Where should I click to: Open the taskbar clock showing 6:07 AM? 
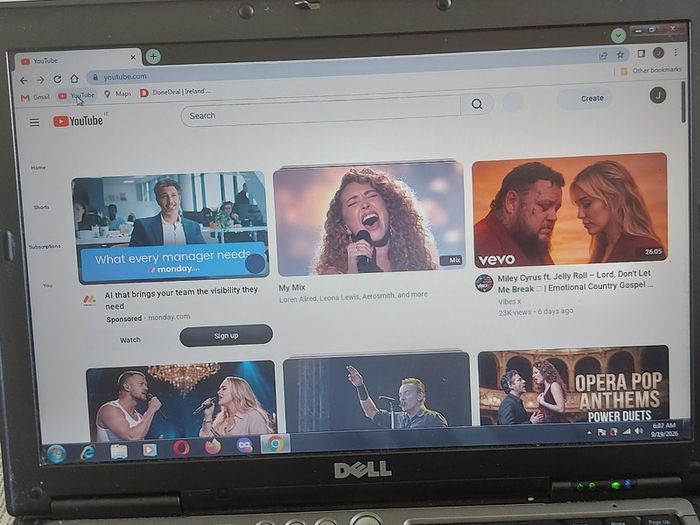tap(664, 429)
